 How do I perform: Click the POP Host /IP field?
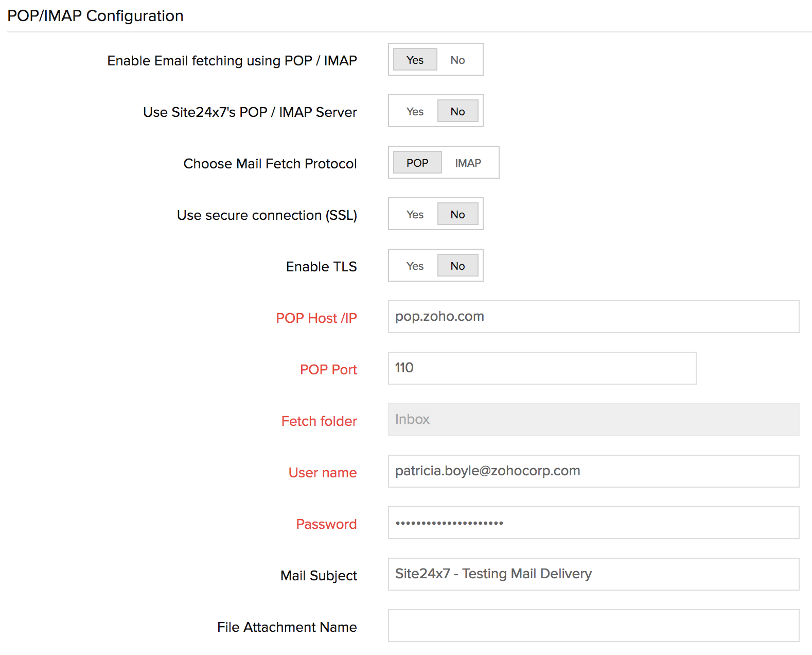click(593, 317)
